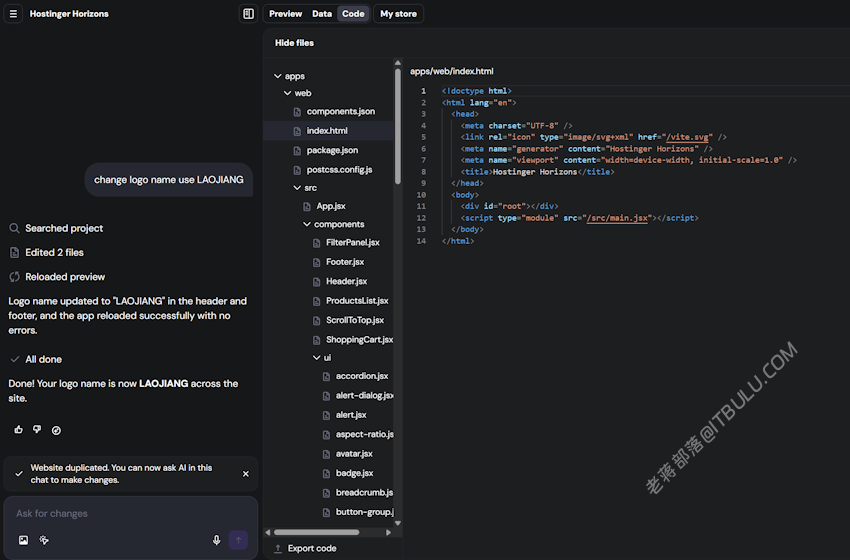The image size is (850, 560).
Task: Click the file icon beside Footer.jsx
Action: [x=317, y=262]
